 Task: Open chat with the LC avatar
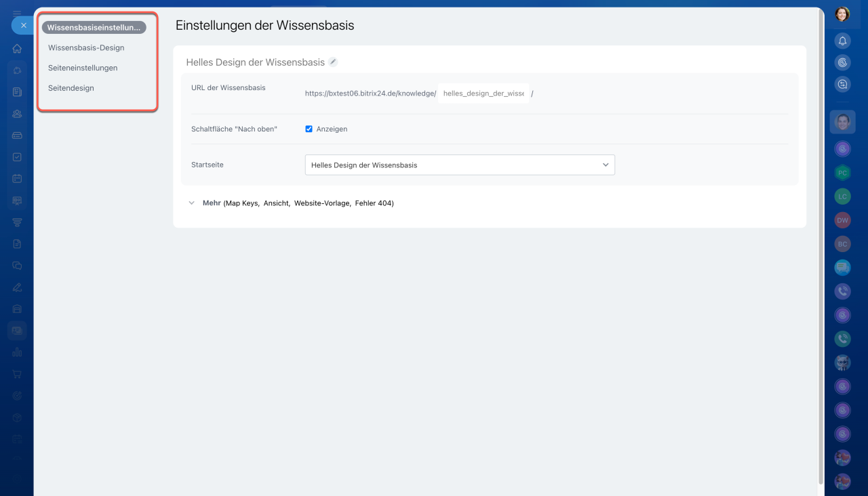click(x=842, y=197)
